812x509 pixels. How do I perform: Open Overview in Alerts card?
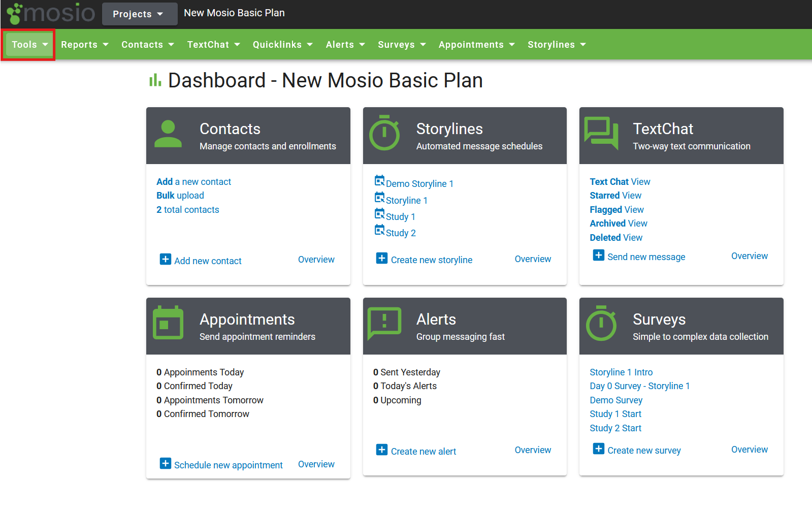(533, 450)
